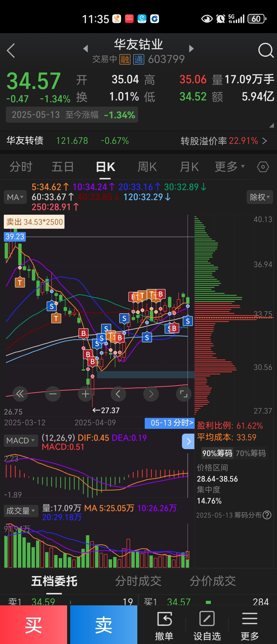The width and height of the screenshot is (277, 644).
Task: Tap the back arrow at top left
Action: [11, 51]
